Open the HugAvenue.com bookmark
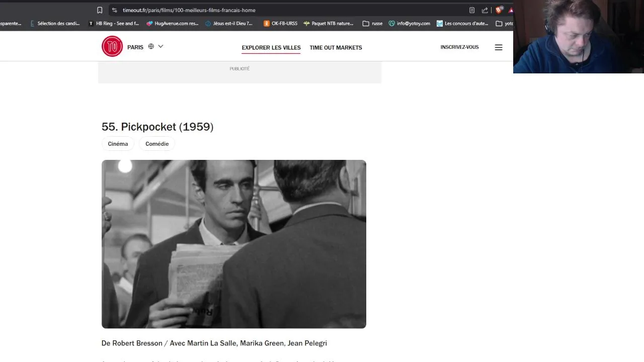Viewport: 644px width, 362px height. [173, 23]
